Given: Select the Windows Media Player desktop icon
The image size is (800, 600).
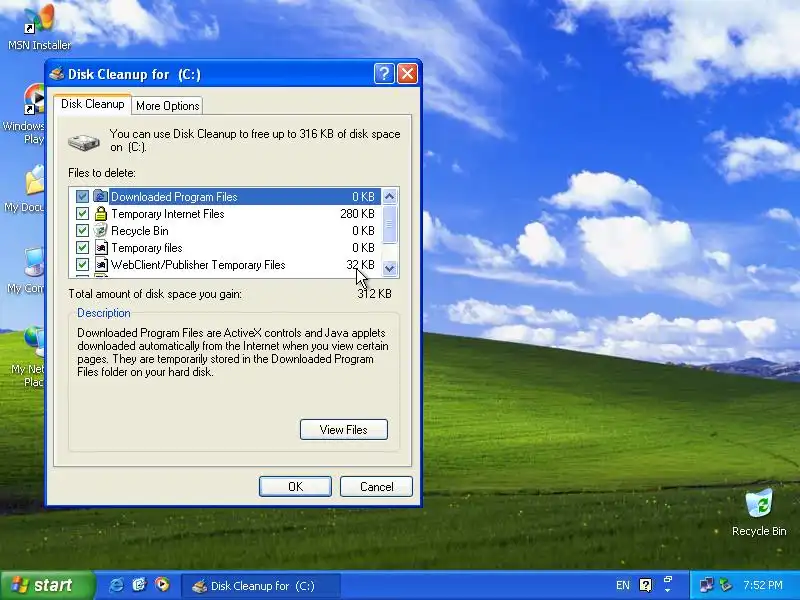Looking at the screenshot, I should (24, 115).
